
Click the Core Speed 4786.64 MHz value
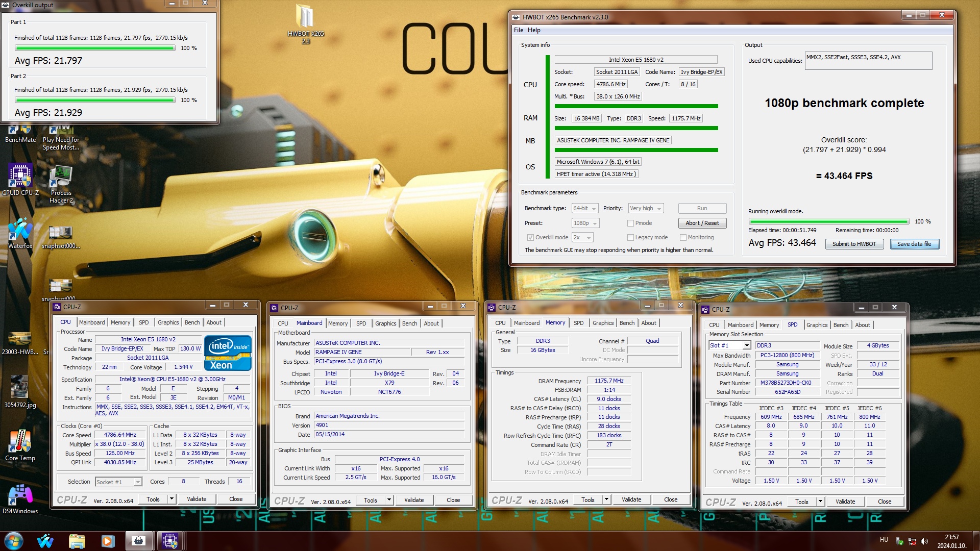point(120,435)
